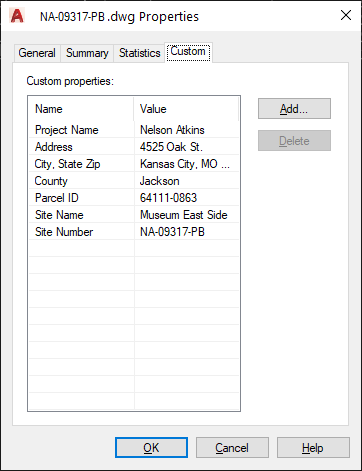Select the Project Name property row
Viewport: 362px width, 471px height.
click(134, 130)
